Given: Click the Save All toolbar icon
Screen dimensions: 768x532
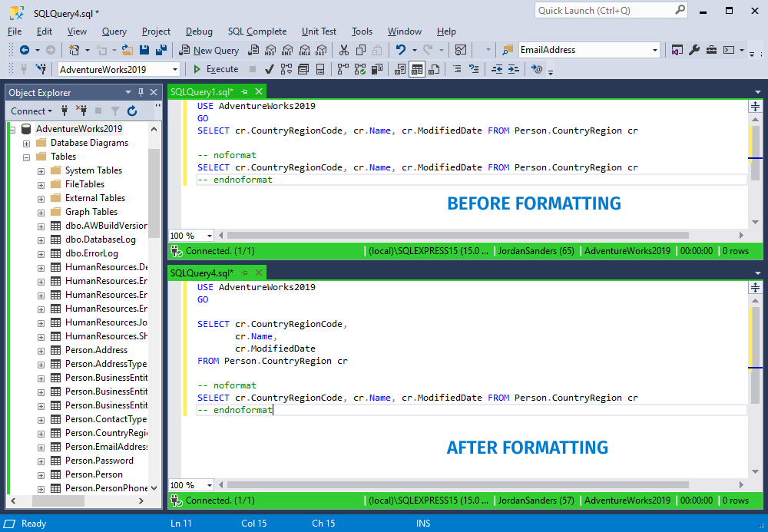Looking at the screenshot, I should pos(161,50).
